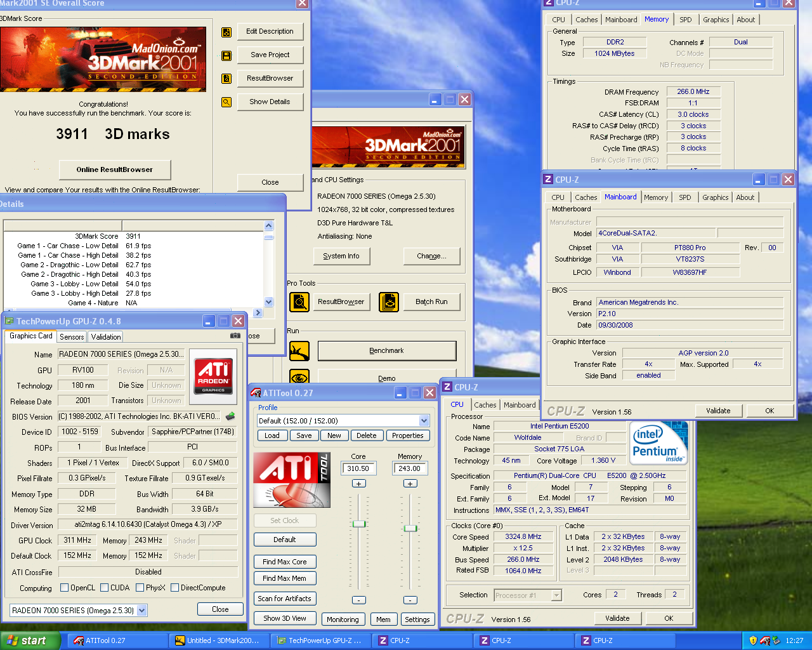The height and width of the screenshot is (650, 812).
Task: Click the Save profile button in ATITool
Action: point(304,435)
